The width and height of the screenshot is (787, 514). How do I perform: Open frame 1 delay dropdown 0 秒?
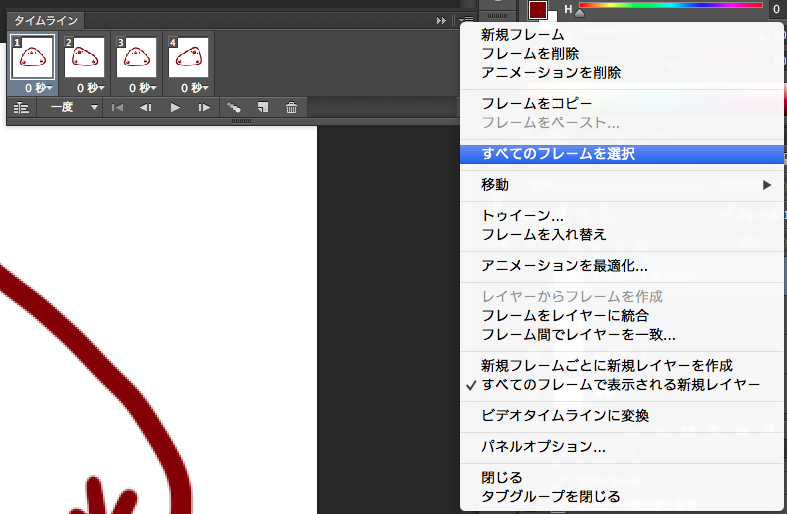[x=39, y=88]
